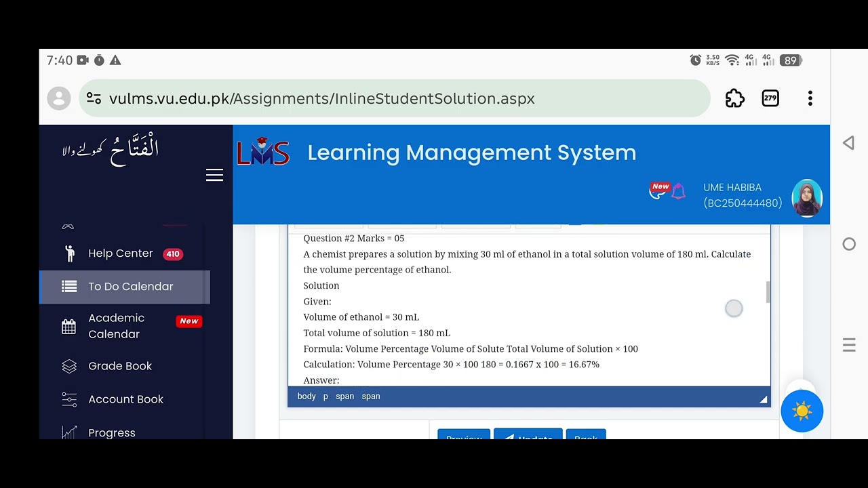Click the LMS logo
The height and width of the screenshot is (488, 868).
click(263, 152)
